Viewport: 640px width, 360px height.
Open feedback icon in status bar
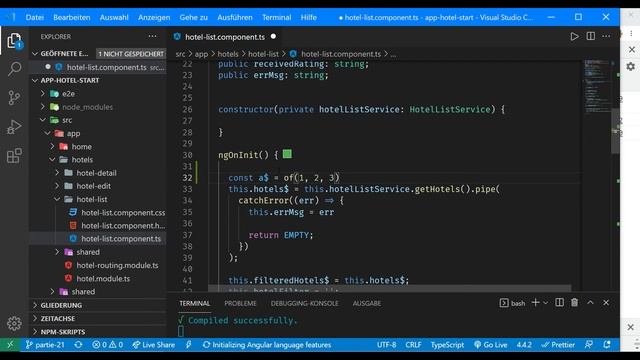589,344
